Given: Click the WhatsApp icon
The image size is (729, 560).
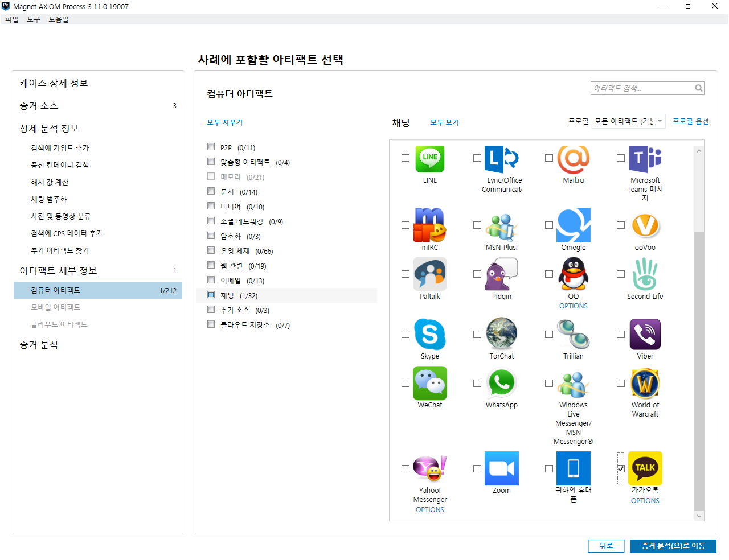Looking at the screenshot, I should click(x=502, y=383).
